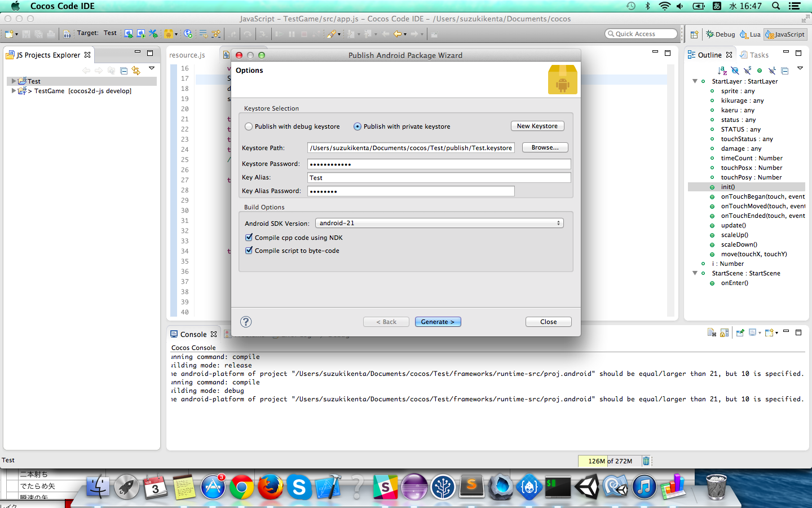This screenshot has width=812, height=508.
Task: Click the globe run-in-browser toolbar icon
Action: [x=188, y=34]
